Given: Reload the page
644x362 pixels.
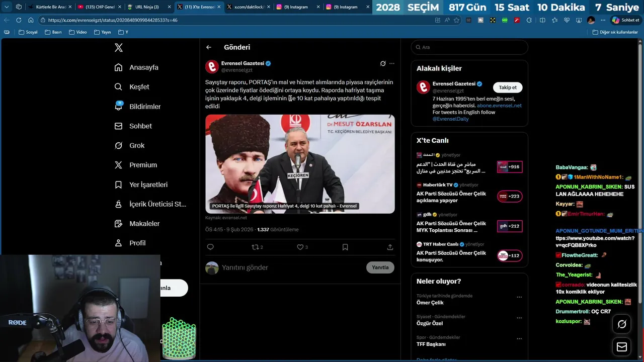Looking at the screenshot, I should pos(19,20).
